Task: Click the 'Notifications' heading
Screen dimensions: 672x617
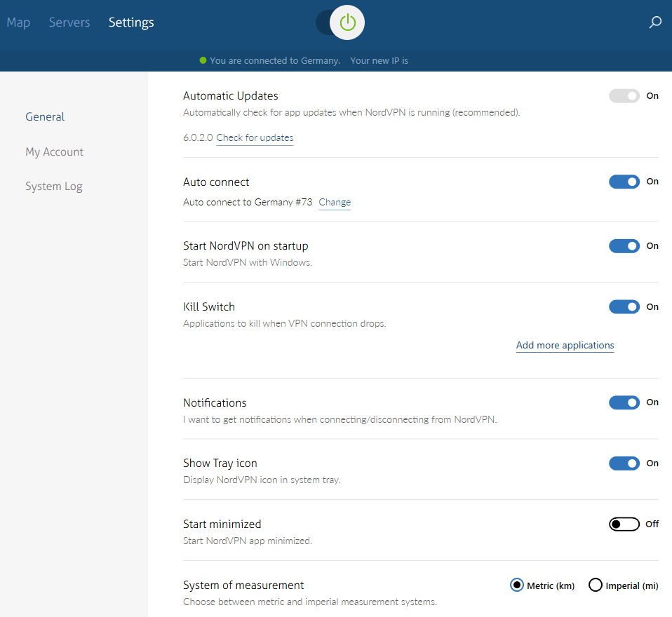Action: coord(215,402)
